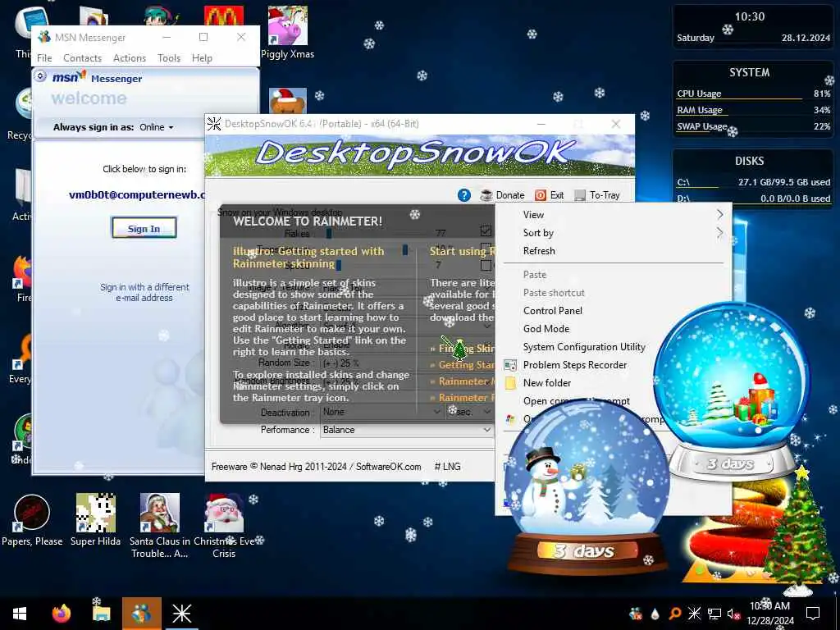Open the Tools menu in MSN Messenger
This screenshot has height=630, width=840.
coord(169,58)
